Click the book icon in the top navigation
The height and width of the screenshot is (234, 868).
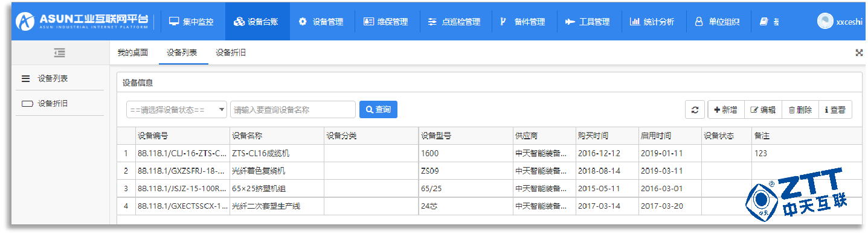(x=764, y=22)
